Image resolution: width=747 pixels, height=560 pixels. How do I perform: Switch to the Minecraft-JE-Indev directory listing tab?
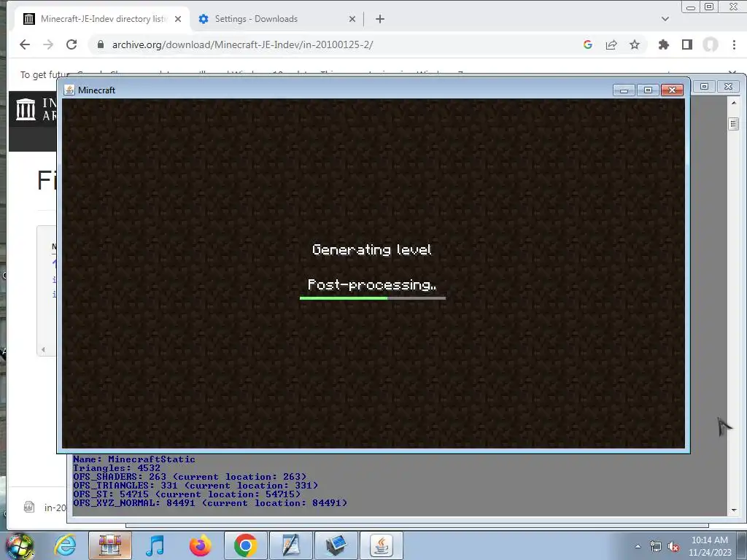(x=104, y=19)
